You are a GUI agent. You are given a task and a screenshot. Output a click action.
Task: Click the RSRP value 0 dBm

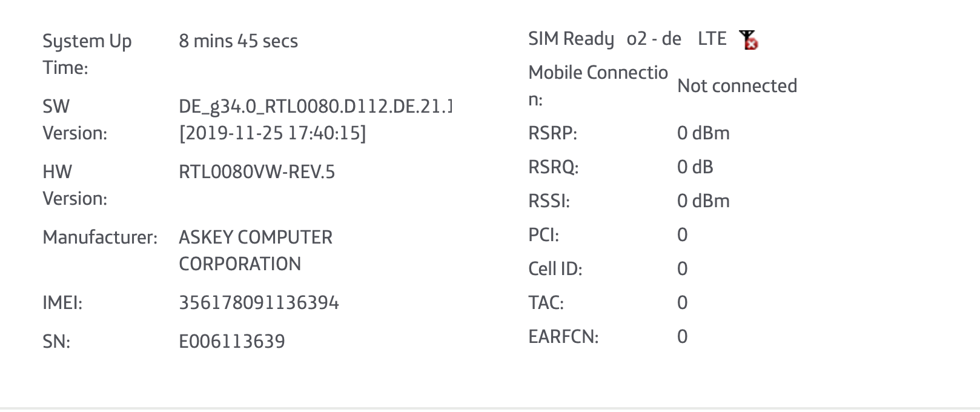point(703,133)
